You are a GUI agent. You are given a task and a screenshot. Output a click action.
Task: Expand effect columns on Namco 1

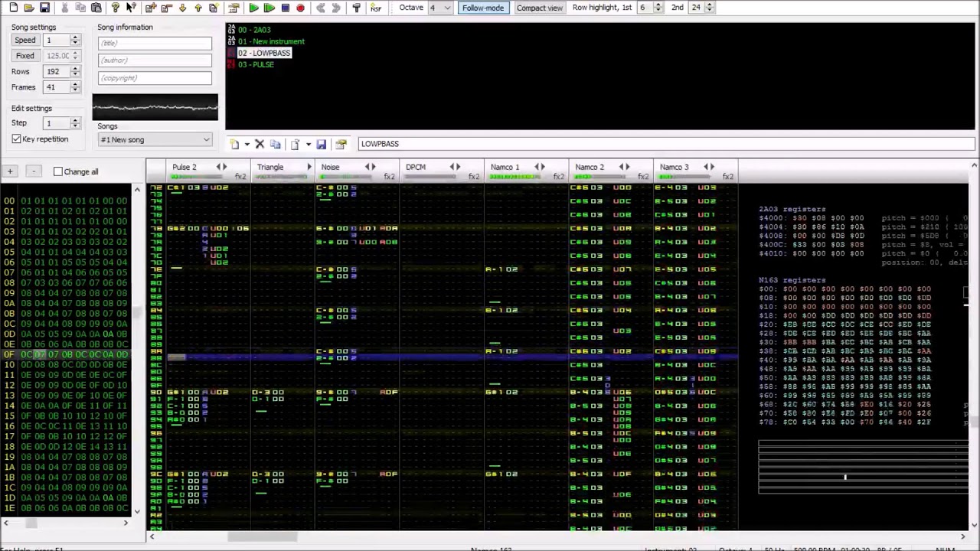click(x=543, y=167)
